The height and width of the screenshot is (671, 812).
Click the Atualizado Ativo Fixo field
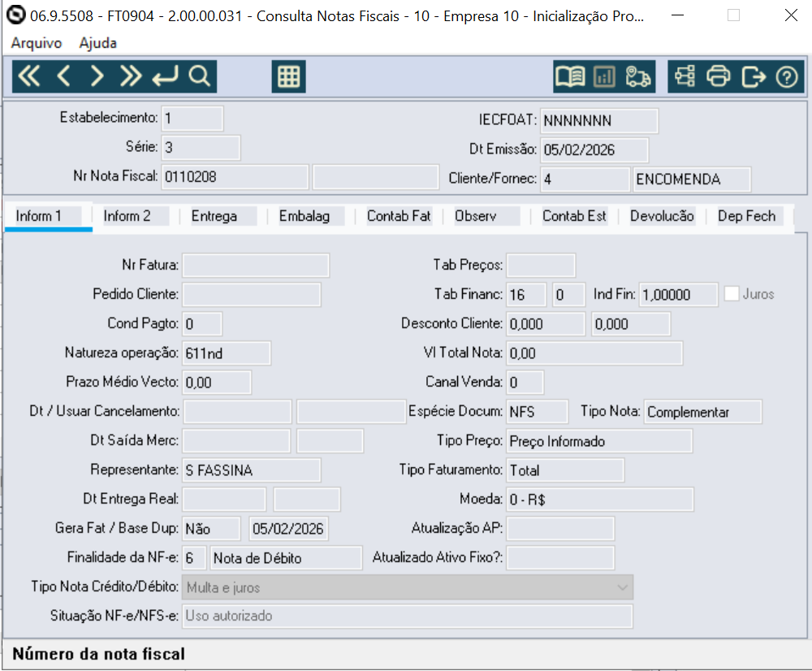pyautogui.click(x=560, y=558)
